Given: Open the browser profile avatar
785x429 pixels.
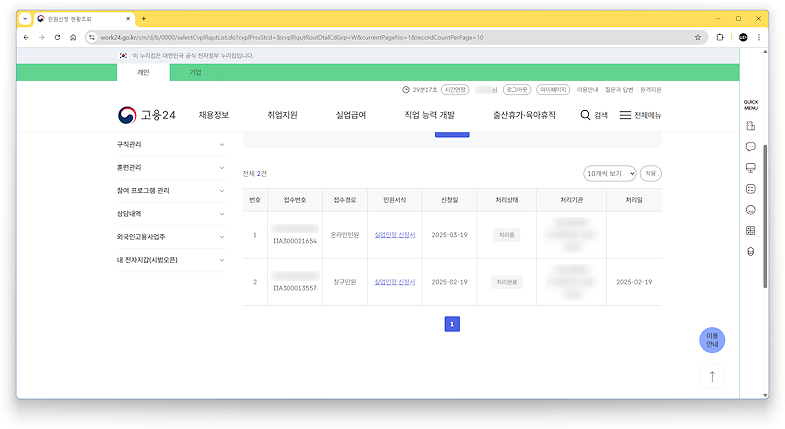Looking at the screenshot, I should coord(743,38).
